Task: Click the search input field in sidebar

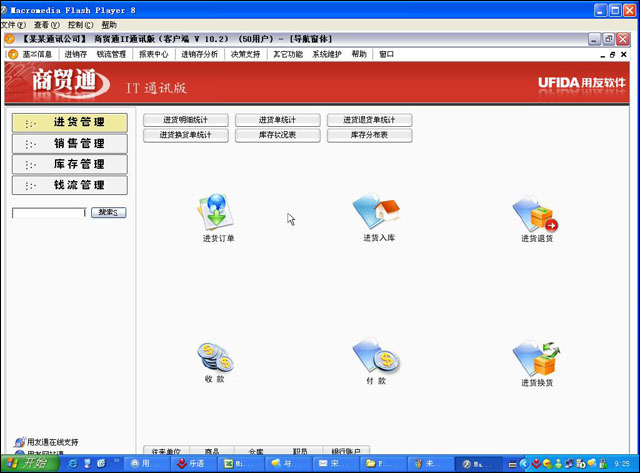Action: (49, 213)
